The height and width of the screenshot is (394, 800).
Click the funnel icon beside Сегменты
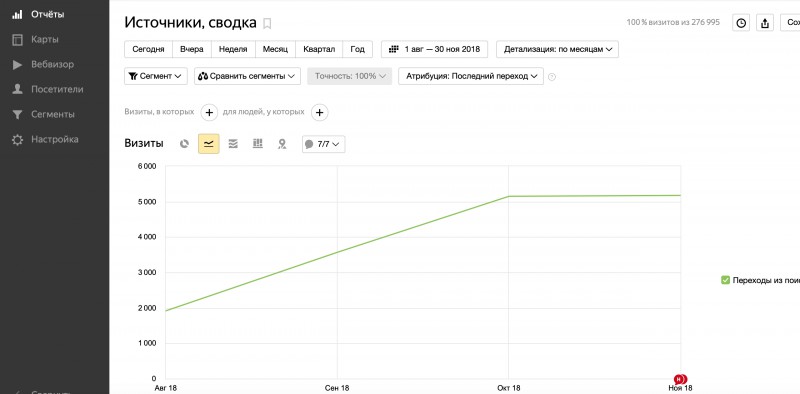pos(17,114)
